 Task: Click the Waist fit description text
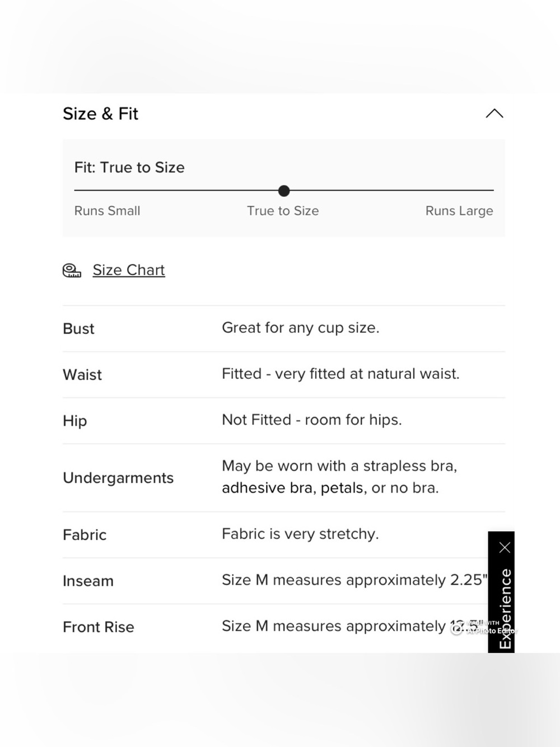point(340,374)
